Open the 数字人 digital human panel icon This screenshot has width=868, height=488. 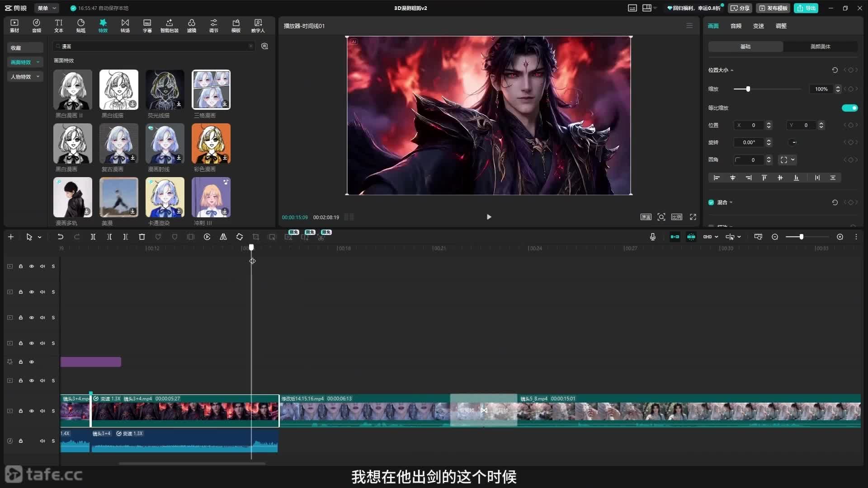[x=258, y=26]
